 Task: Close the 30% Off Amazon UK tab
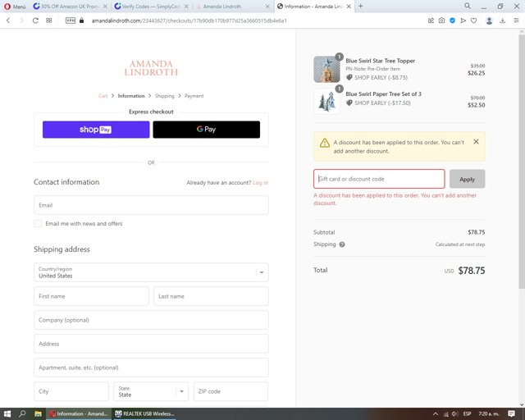click(x=105, y=7)
